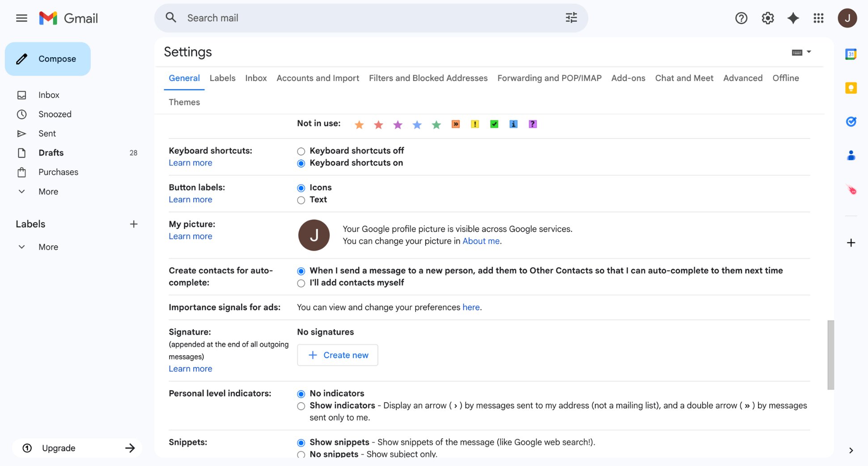Open input tools keyboard dropdown
The image size is (868, 466).
click(801, 52)
